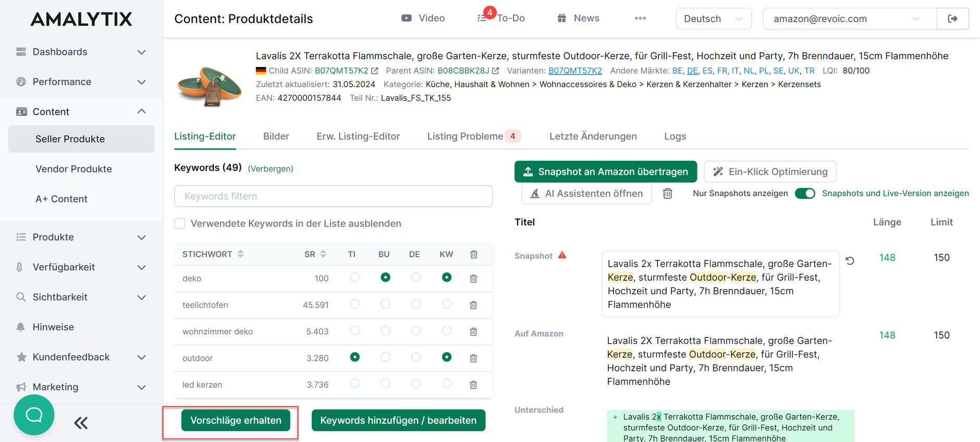The width and height of the screenshot is (980, 442).
Task: Click AI Assistenten öffnen button
Action: pos(586,194)
